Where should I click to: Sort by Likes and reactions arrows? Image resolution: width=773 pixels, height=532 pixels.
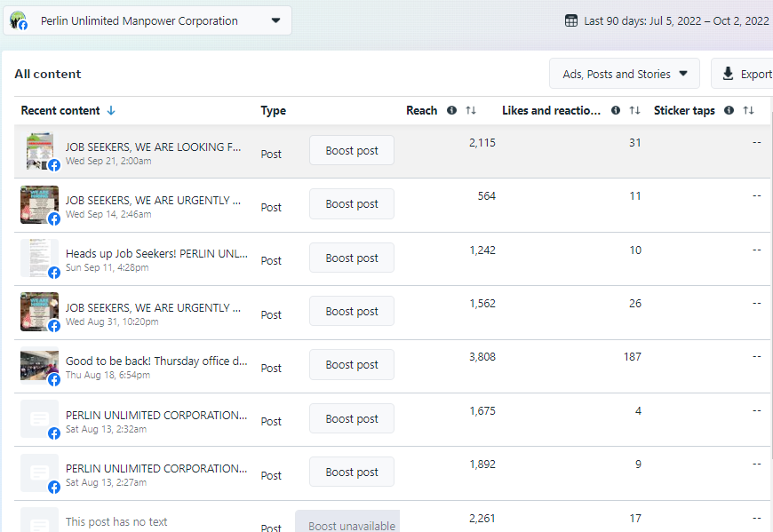(x=635, y=110)
